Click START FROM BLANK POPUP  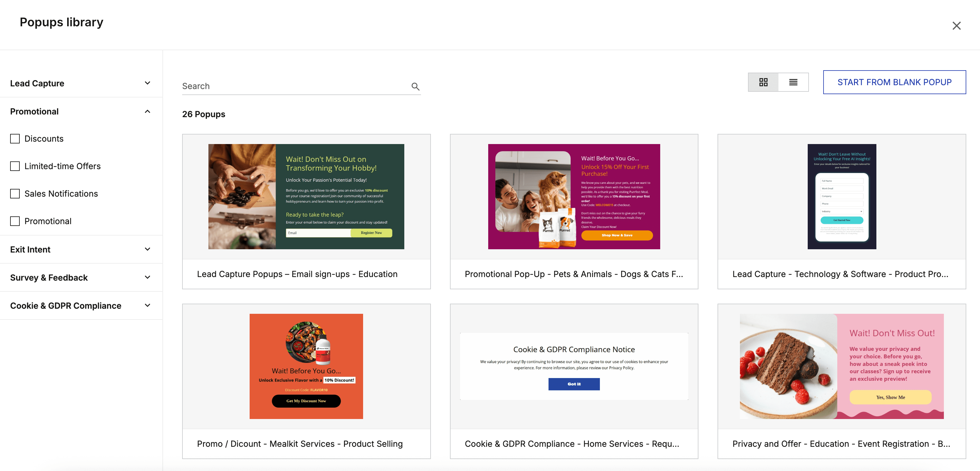[894, 82]
